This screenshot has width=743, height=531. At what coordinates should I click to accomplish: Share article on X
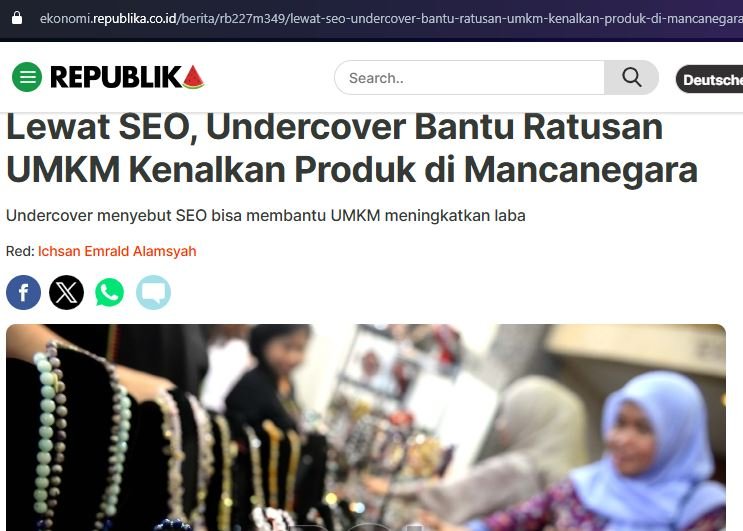(x=66, y=292)
